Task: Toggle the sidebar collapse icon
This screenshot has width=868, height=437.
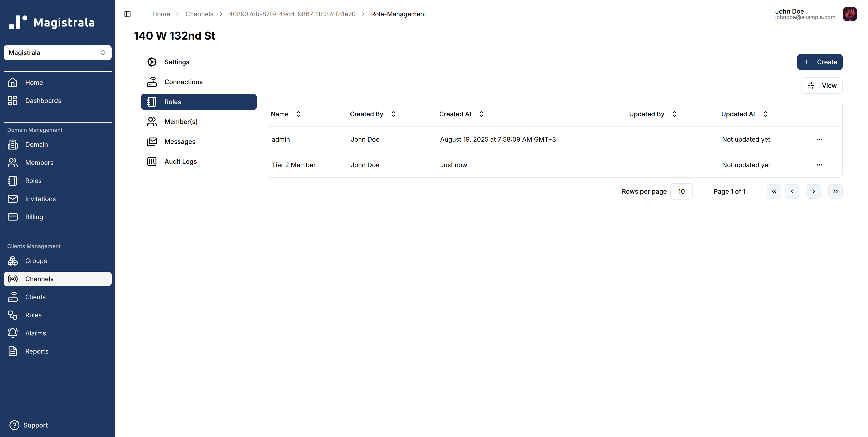Action: pos(127,14)
